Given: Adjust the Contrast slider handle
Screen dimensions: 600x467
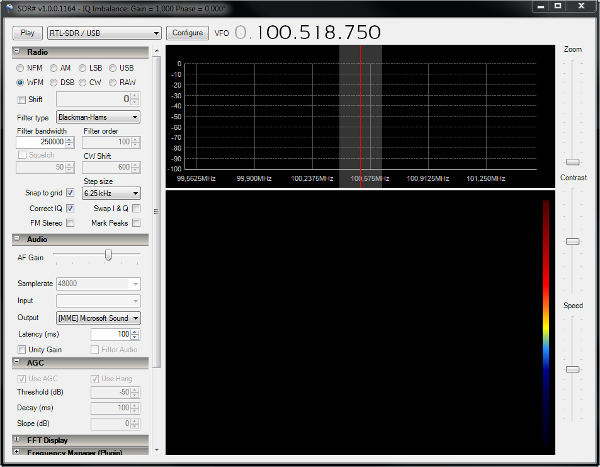Looking at the screenshot, I should point(572,241).
